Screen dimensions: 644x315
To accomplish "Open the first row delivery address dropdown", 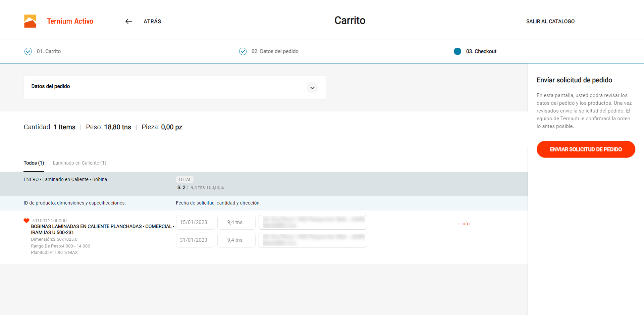I will click(313, 222).
